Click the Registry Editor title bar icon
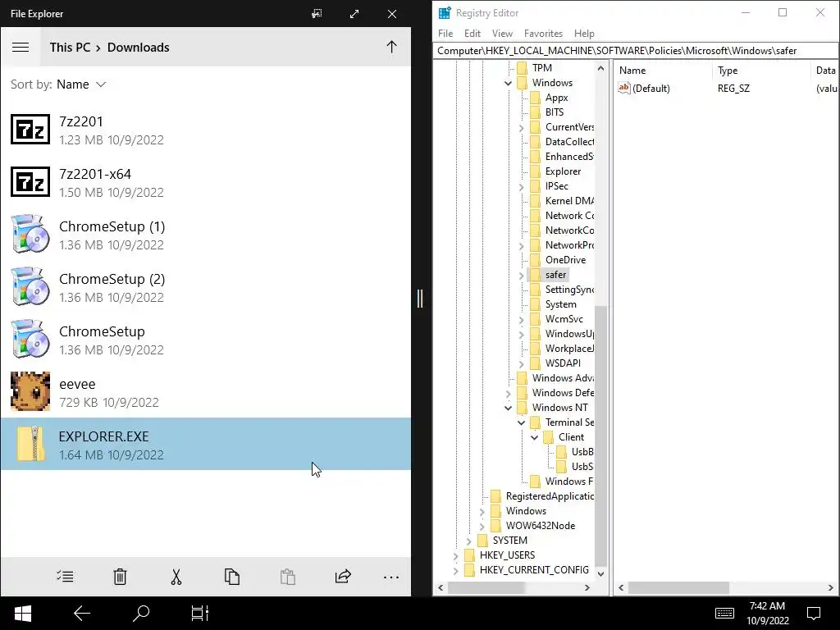 [445, 13]
